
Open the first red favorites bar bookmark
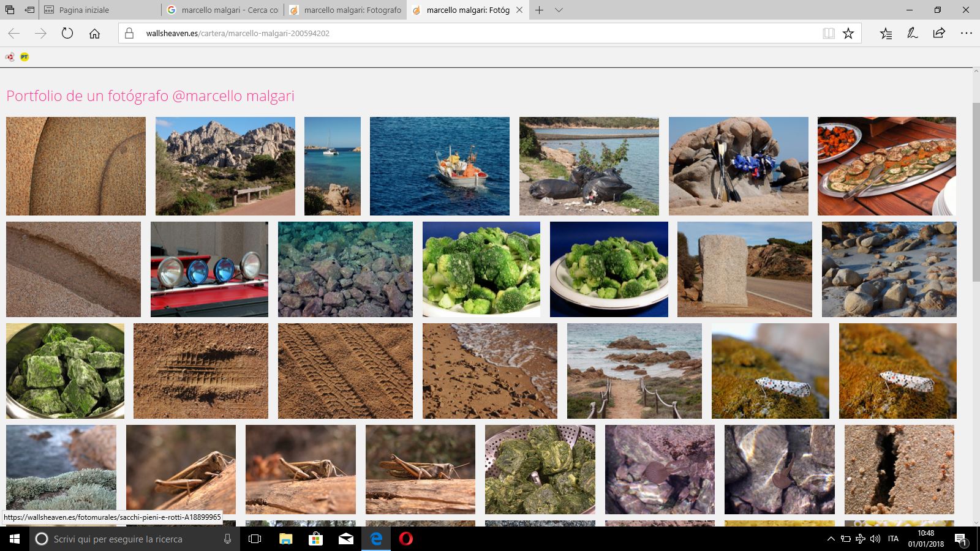[10, 56]
